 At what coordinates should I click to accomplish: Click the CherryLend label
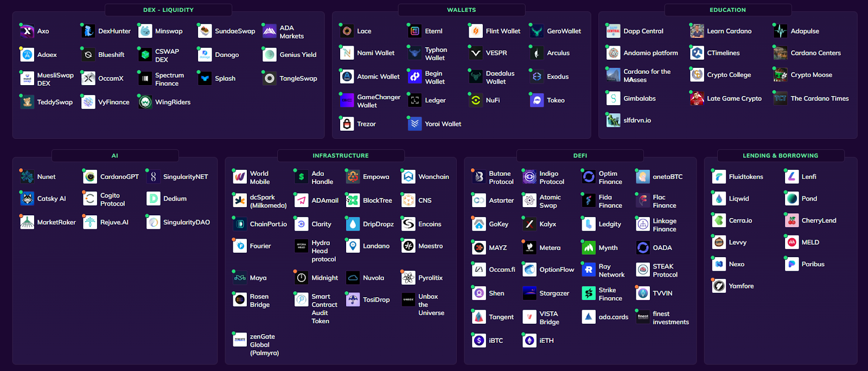coord(819,221)
